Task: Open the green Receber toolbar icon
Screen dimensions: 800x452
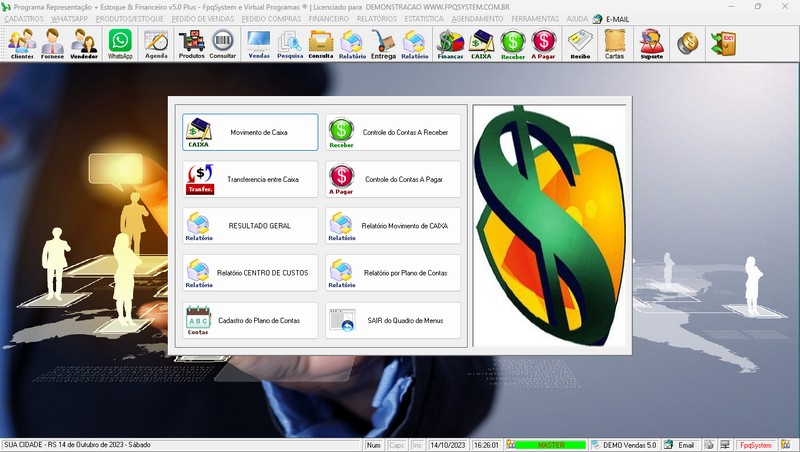Action: point(512,44)
